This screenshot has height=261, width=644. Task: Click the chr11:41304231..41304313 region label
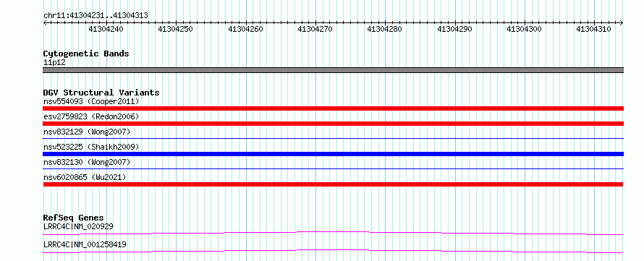(x=96, y=16)
